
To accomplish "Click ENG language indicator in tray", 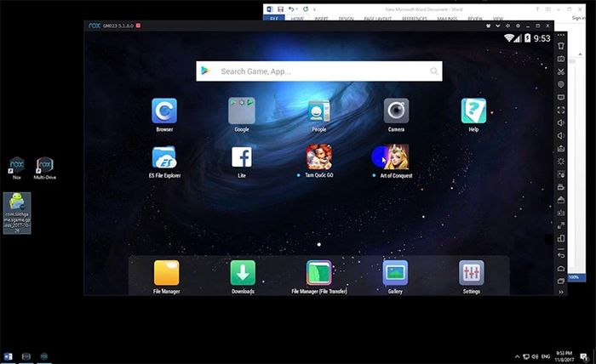I will pyautogui.click(x=546, y=356).
